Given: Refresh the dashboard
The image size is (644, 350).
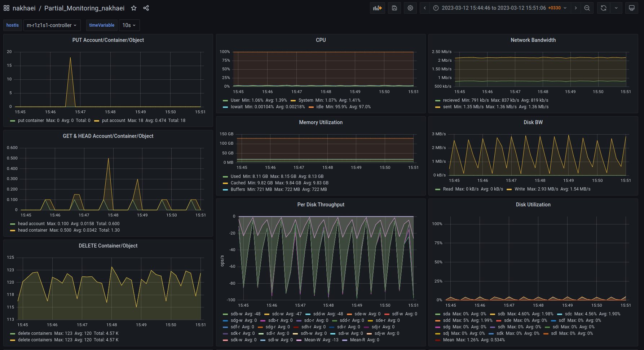Looking at the screenshot, I should click(604, 8).
